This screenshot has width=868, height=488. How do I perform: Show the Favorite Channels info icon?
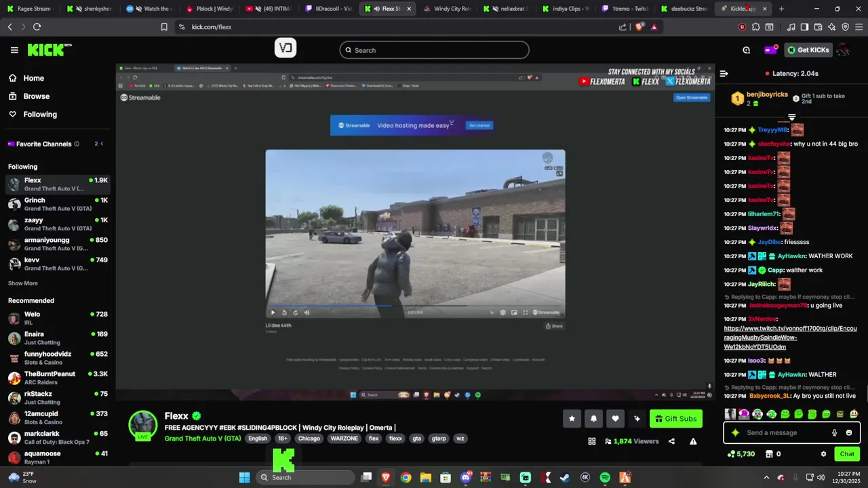(77, 144)
